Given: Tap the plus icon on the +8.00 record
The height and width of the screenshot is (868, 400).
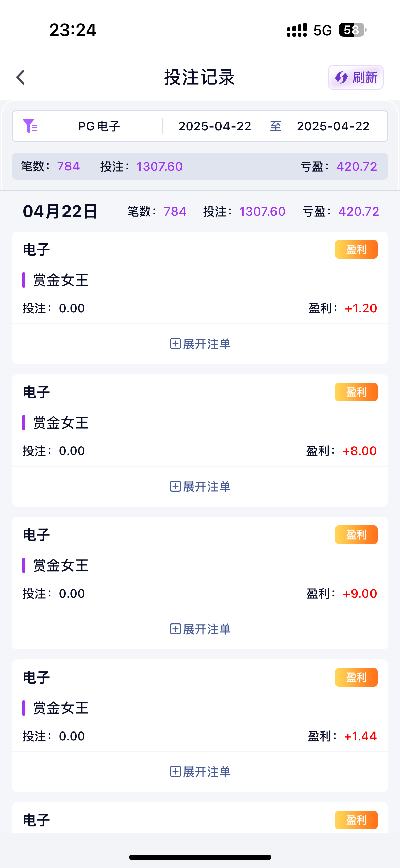Looking at the screenshot, I should coord(175,486).
